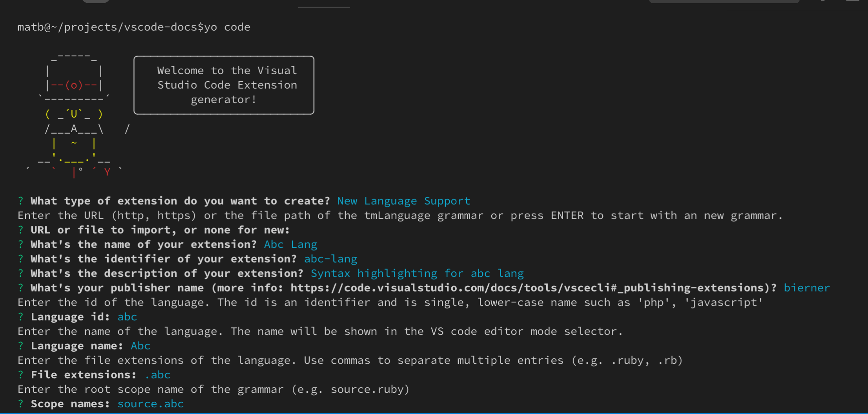Click the red (o) eye in the logo
This screenshot has height=414, width=868.
pos(73,85)
